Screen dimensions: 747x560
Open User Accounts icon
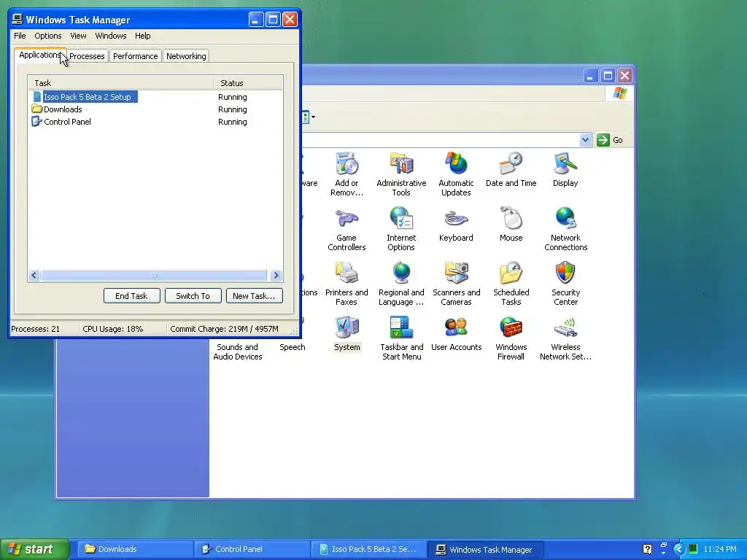pyautogui.click(x=456, y=328)
